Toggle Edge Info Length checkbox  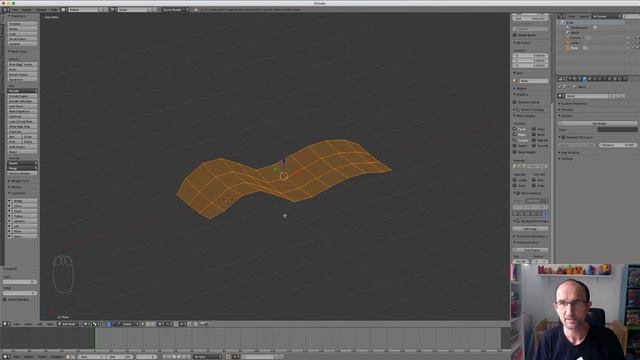pyautogui.click(x=515, y=180)
